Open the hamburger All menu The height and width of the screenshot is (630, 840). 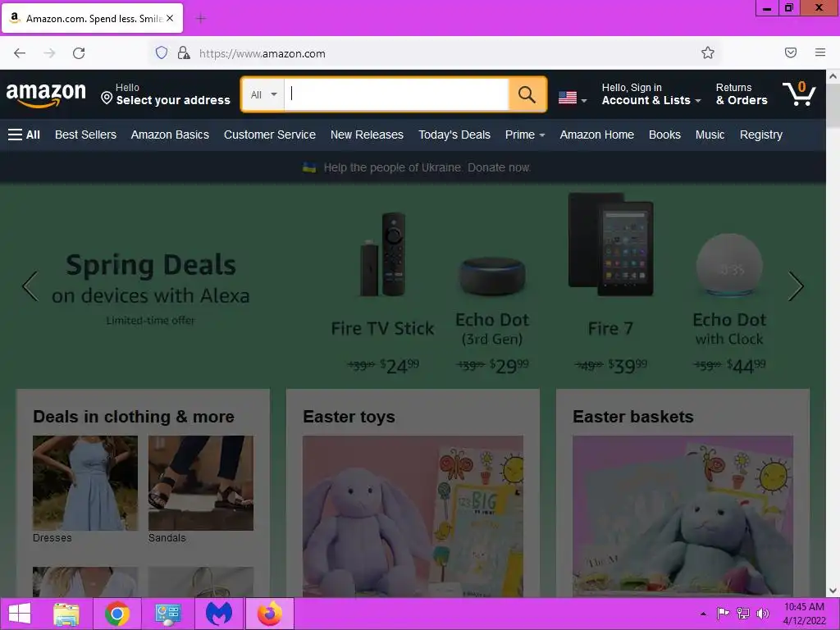[x=24, y=135]
